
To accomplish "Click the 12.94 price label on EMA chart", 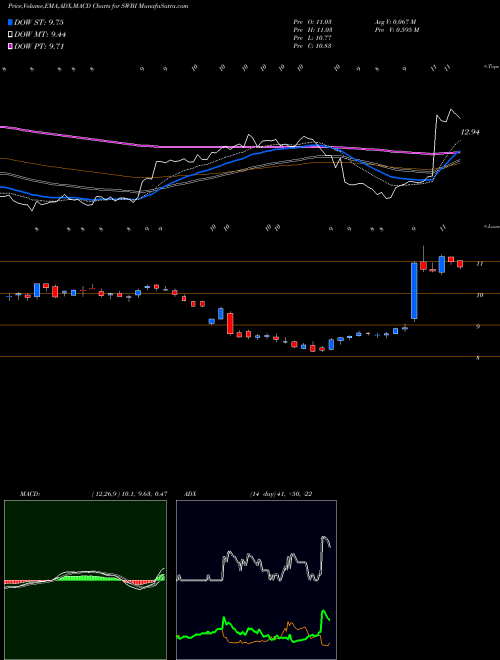I will [x=470, y=132].
